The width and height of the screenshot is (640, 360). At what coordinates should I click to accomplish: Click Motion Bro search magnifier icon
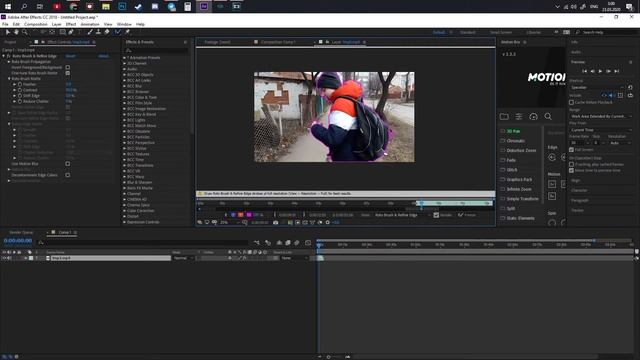click(x=548, y=117)
